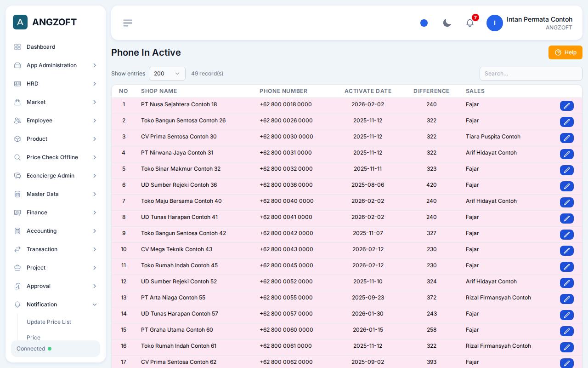
Task: Open the Show entries dropdown
Action: coord(167,74)
